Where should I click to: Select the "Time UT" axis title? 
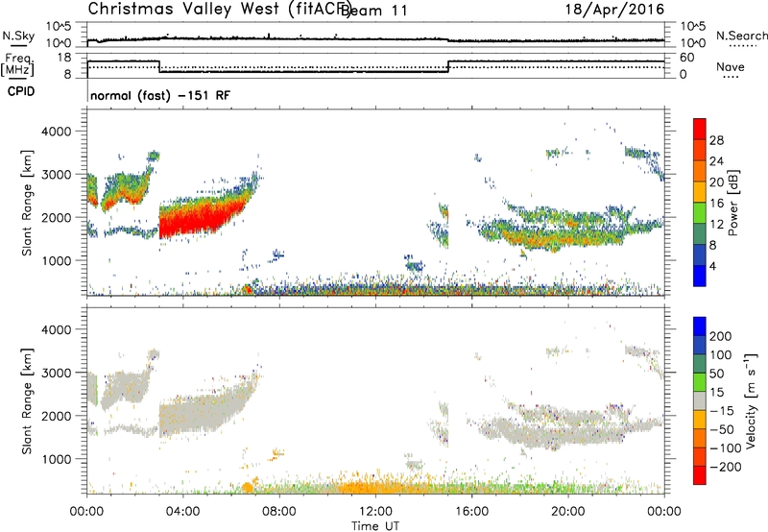[x=375, y=525]
